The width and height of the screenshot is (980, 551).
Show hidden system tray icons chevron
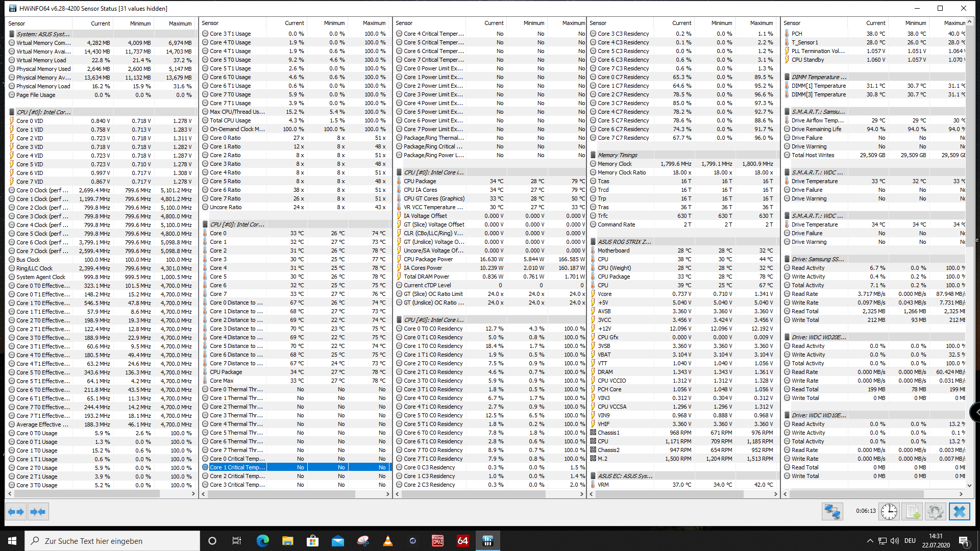coord(870,541)
